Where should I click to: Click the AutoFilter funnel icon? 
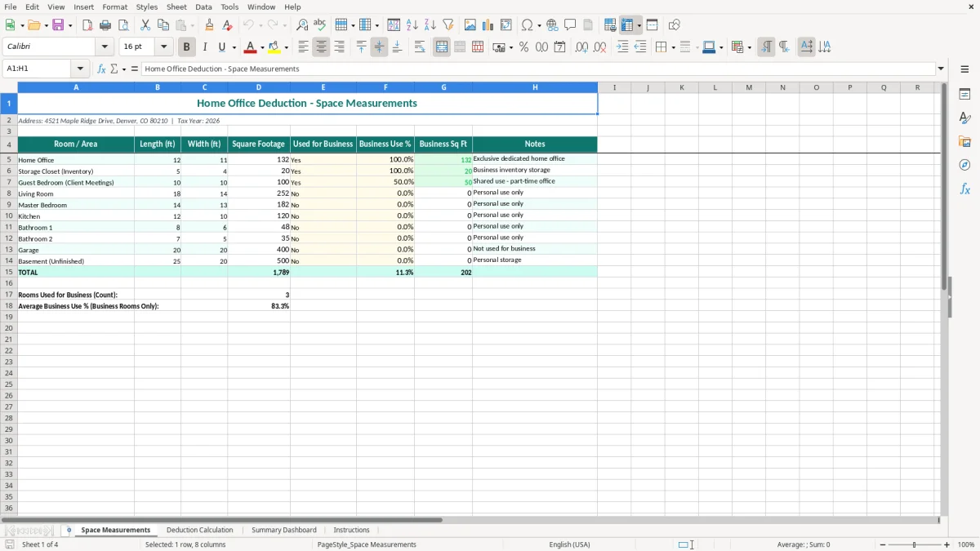tap(448, 25)
